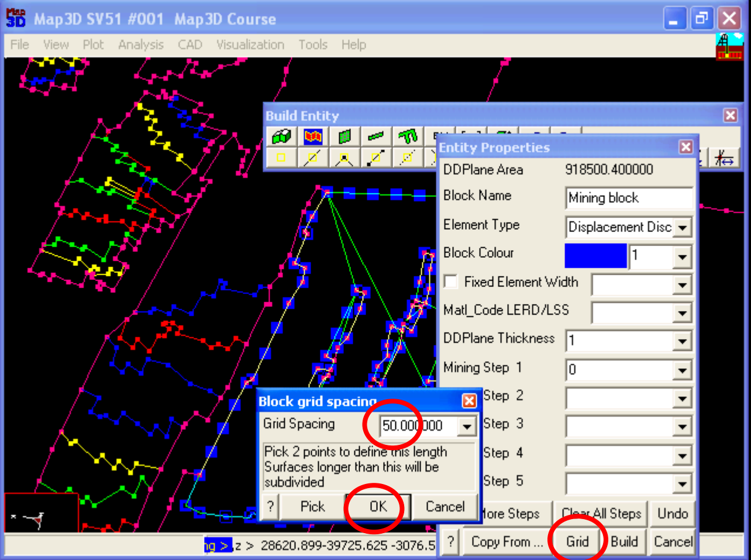The height and width of the screenshot is (560, 751).
Task: Open the File menu
Action: [x=19, y=44]
